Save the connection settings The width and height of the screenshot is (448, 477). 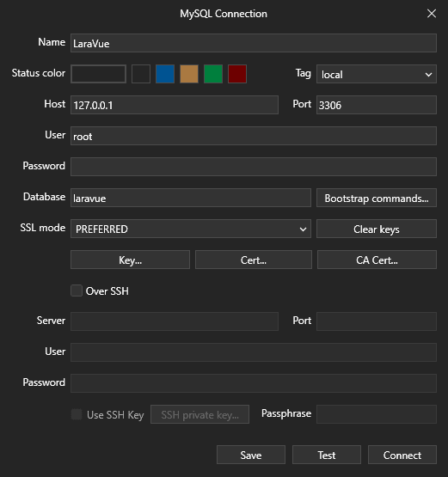click(x=251, y=455)
